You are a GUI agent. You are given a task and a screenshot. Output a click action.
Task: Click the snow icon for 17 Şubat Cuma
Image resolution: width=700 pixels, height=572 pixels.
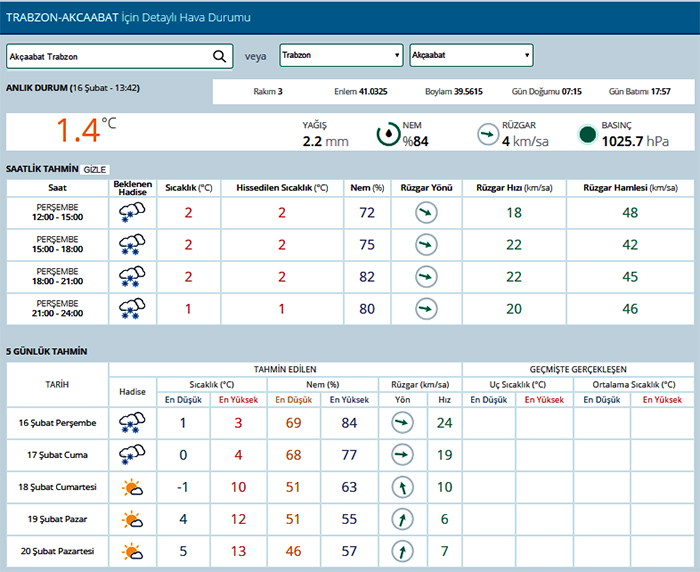131,455
